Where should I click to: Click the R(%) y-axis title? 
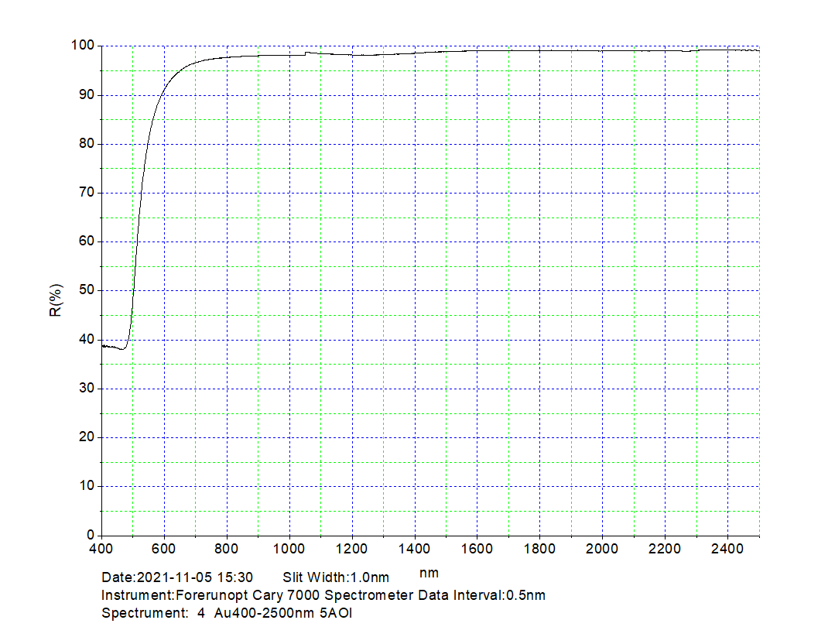tap(56, 301)
